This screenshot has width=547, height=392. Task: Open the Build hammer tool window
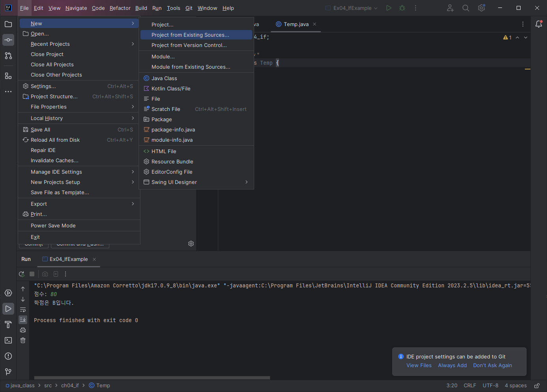(x=8, y=324)
